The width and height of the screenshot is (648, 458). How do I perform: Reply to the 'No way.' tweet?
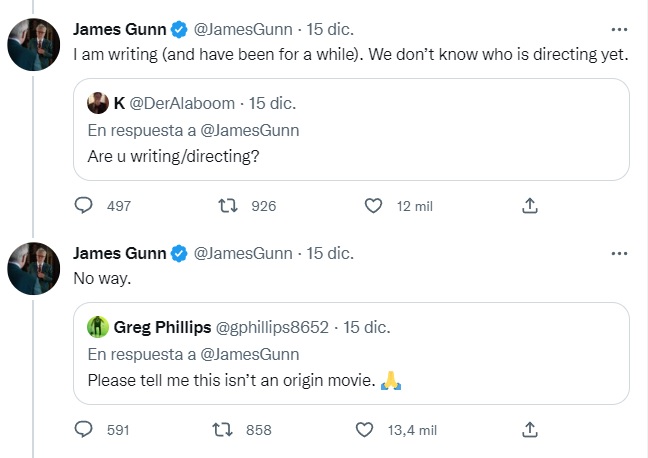83,429
